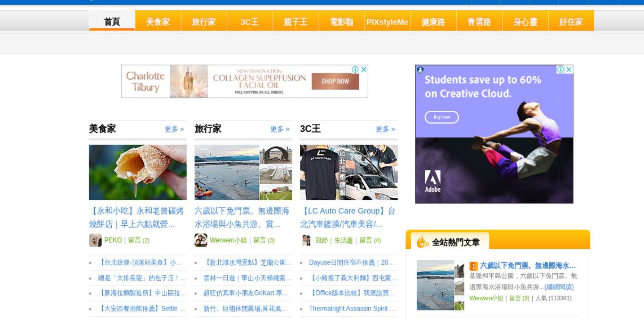The height and width of the screenshot is (319, 644).
Task: Click SHOP NOW in the collagen ad
Action: point(335,81)
